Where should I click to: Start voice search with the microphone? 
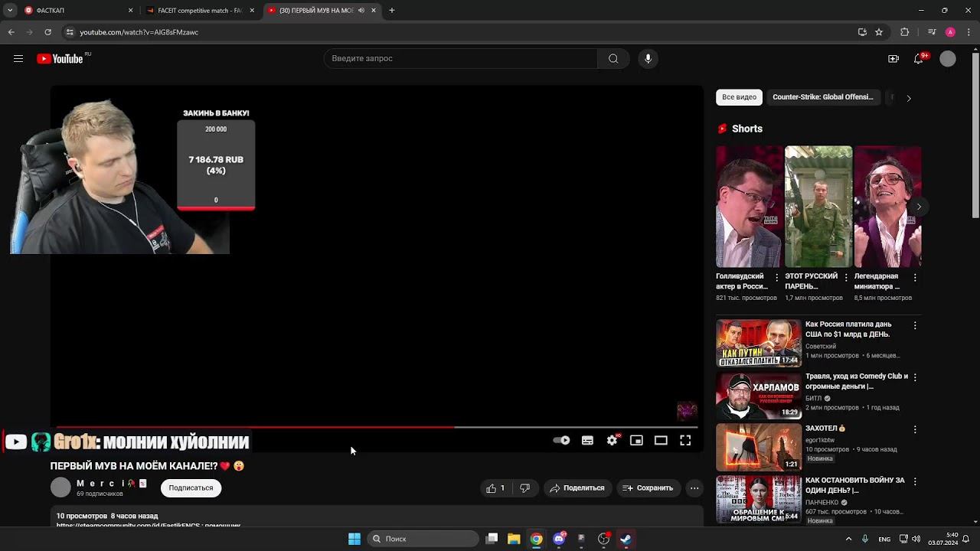648,59
